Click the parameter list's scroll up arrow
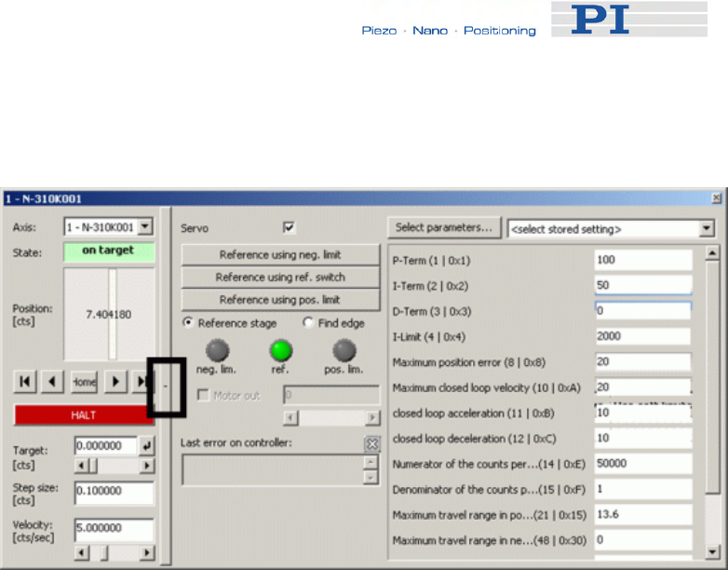 pyautogui.click(x=712, y=252)
